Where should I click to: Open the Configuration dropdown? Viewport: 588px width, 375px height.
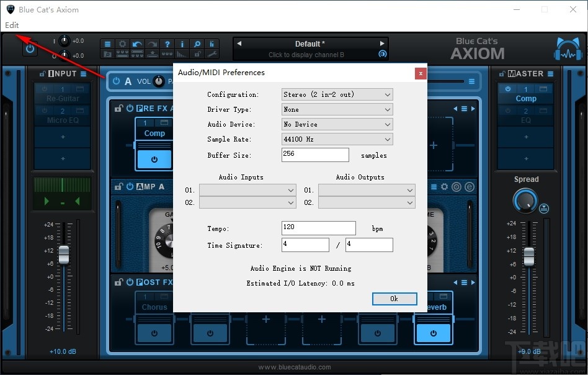click(x=337, y=94)
